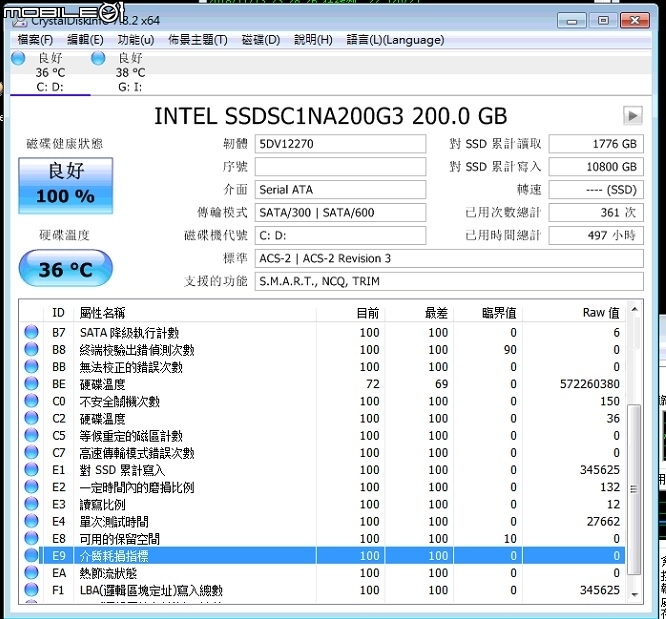Click the status orb in row BE
Screen dimensions: 666x619
[x=31, y=384]
